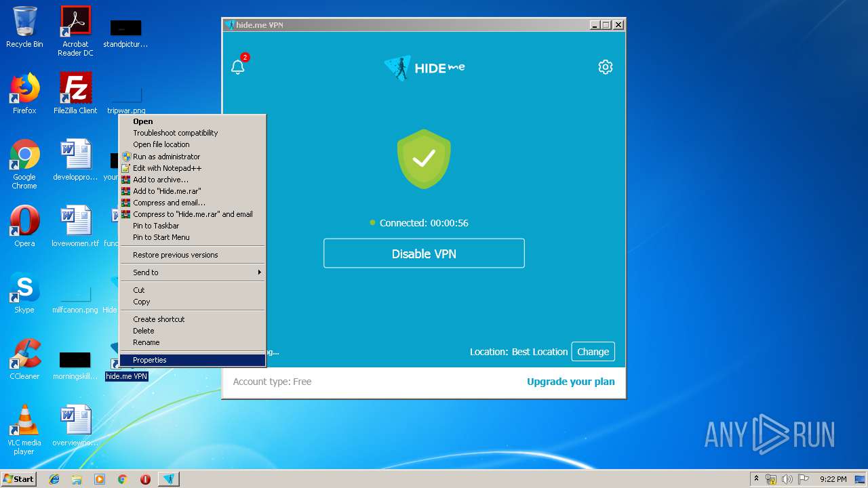
Task: Choose Edit with Notepad++
Action: (x=193, y=168)
